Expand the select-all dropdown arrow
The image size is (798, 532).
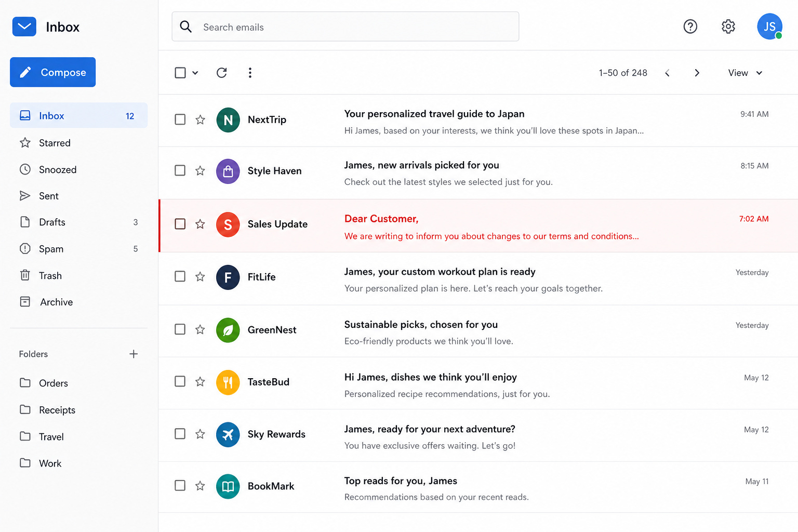pyautogui.click(x=195, y=73)
